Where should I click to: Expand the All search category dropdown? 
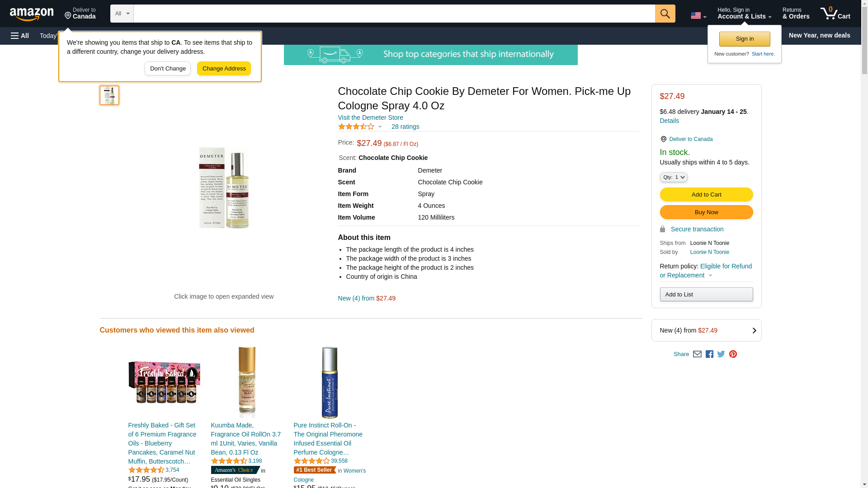[x=122, y=14]
